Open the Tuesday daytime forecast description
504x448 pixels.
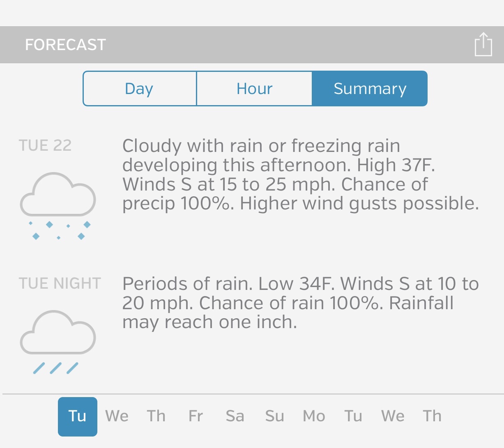pos(300,175)
